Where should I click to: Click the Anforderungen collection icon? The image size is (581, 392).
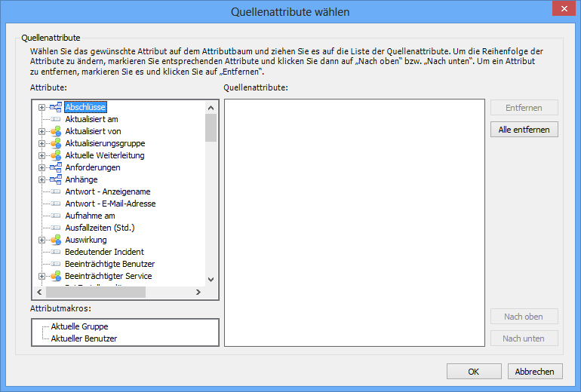pyautogui.click(x=55, y=167)
